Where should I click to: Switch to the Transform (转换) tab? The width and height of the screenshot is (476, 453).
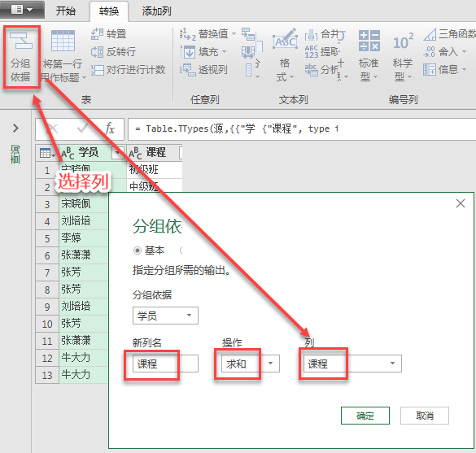click(x=109, y=11)
